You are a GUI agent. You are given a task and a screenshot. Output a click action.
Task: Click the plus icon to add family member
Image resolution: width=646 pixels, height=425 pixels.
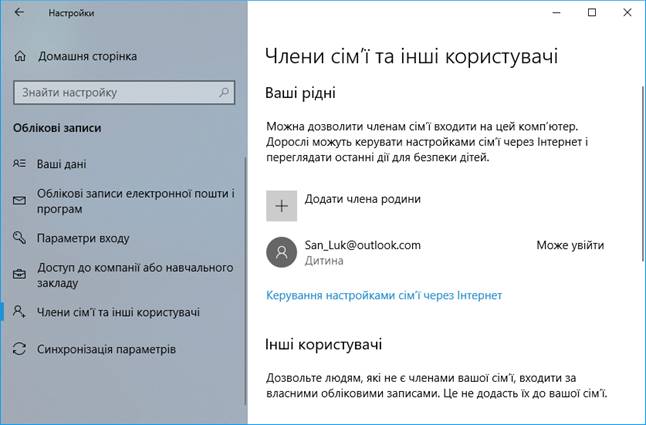point(281,206)
